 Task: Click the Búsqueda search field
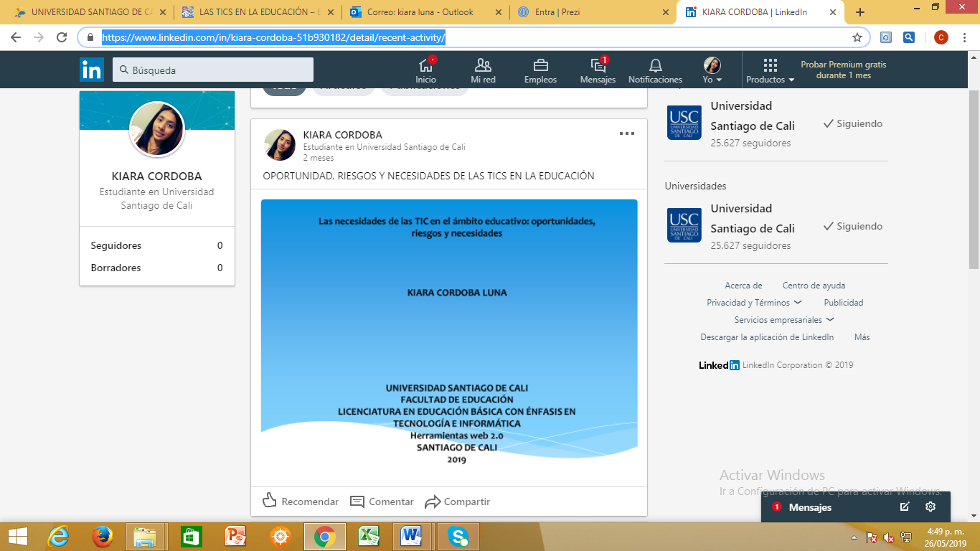(213, 70)
